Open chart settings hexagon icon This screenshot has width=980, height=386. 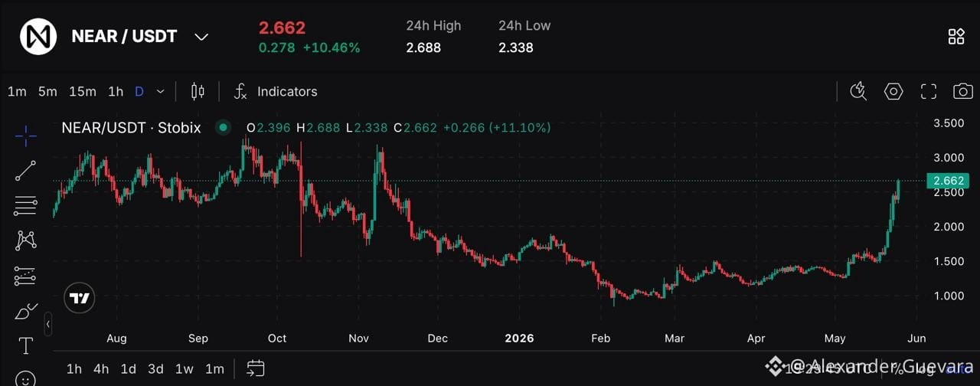[x=893, y=92]
